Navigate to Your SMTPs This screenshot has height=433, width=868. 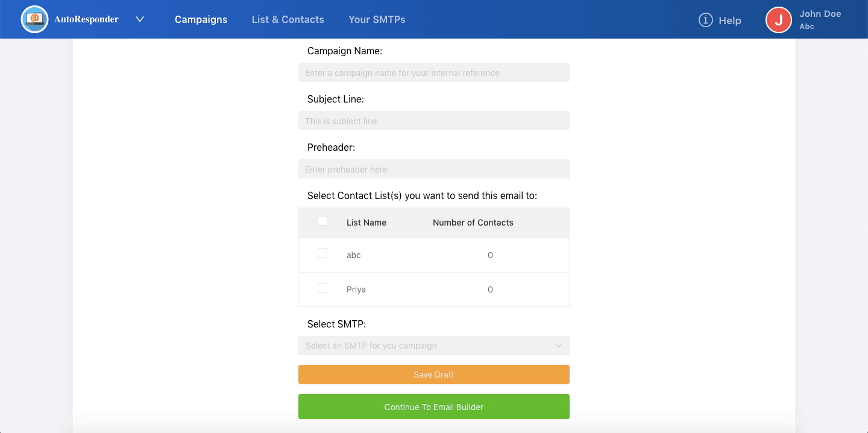377,19
